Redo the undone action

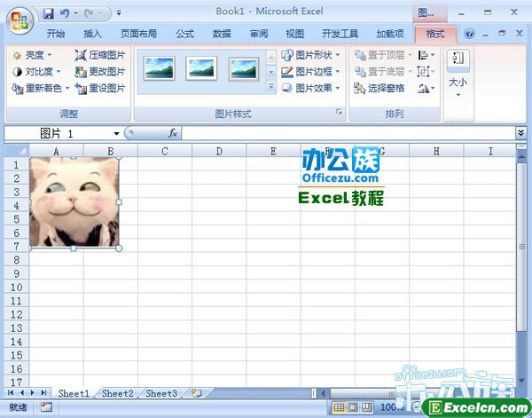tap(89, 13)
